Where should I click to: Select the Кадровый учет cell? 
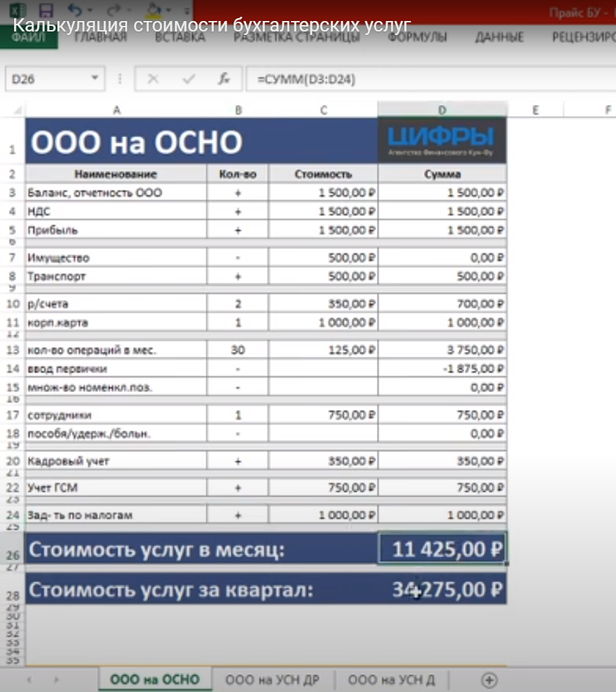(116, 461)
